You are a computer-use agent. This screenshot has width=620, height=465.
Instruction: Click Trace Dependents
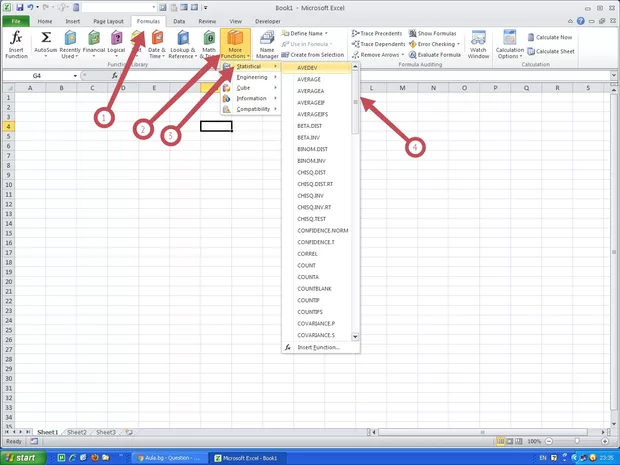(378, 44)
